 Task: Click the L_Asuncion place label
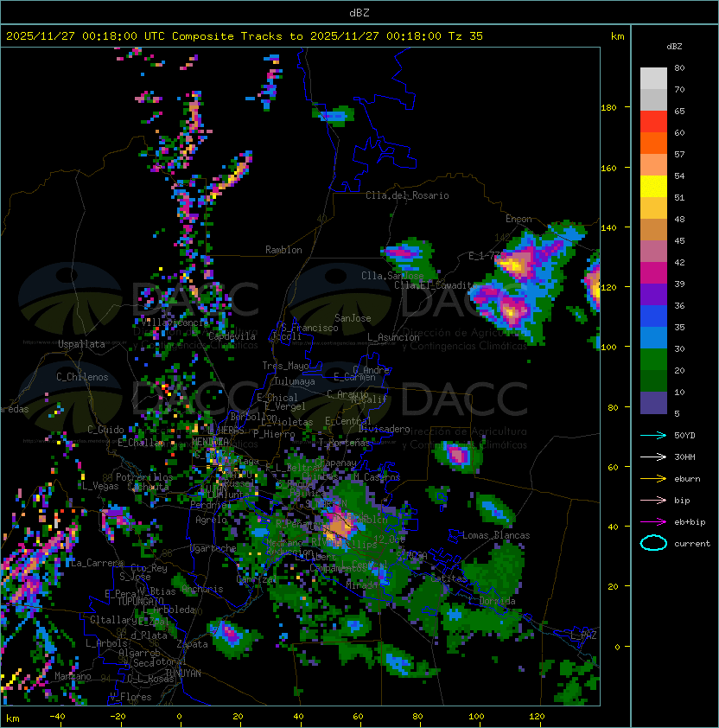click(x=393, y=337)
